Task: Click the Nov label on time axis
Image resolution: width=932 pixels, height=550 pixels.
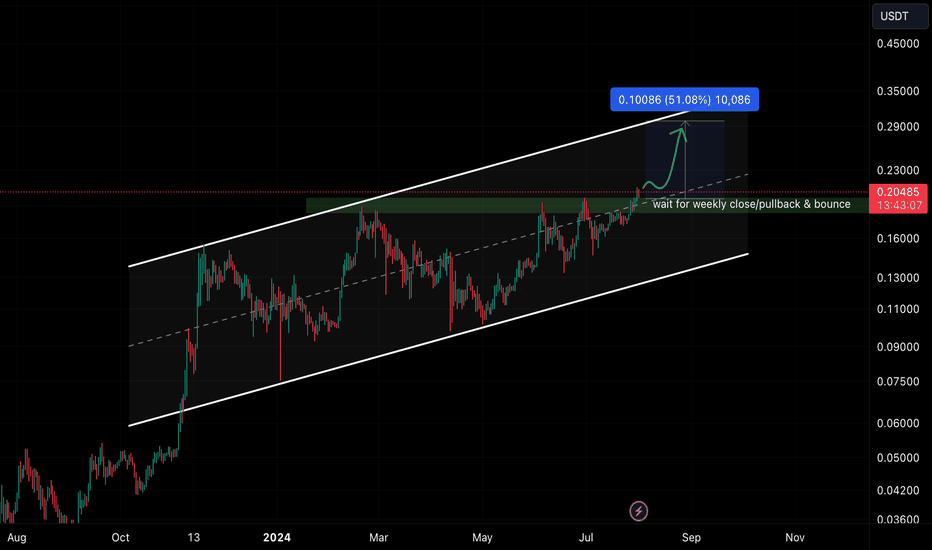Action: click(x=795, y=538)
